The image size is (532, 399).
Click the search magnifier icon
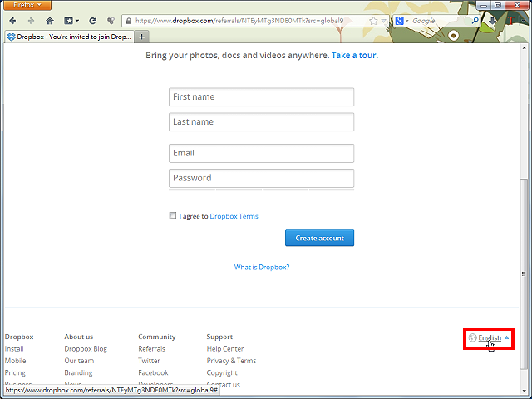[475, 21]
